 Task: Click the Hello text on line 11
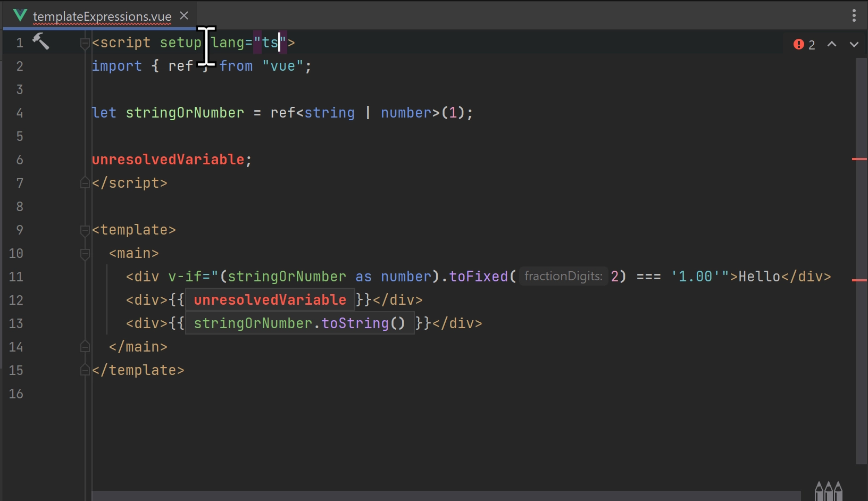(759, 277)
